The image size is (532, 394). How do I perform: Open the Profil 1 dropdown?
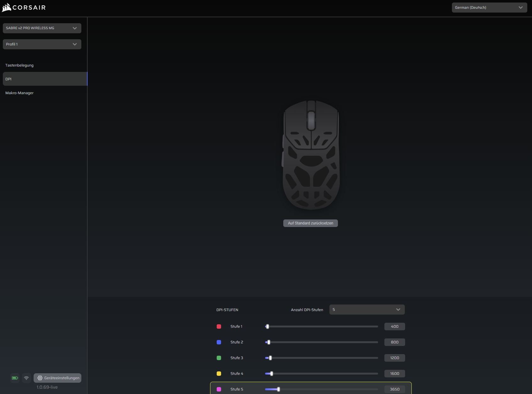point(42,44)
